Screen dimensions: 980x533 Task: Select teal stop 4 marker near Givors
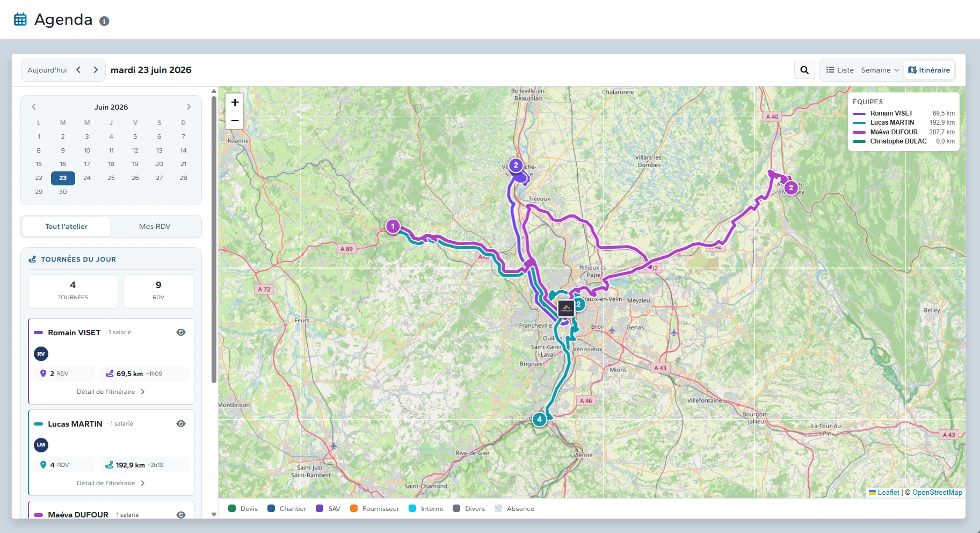539,419
